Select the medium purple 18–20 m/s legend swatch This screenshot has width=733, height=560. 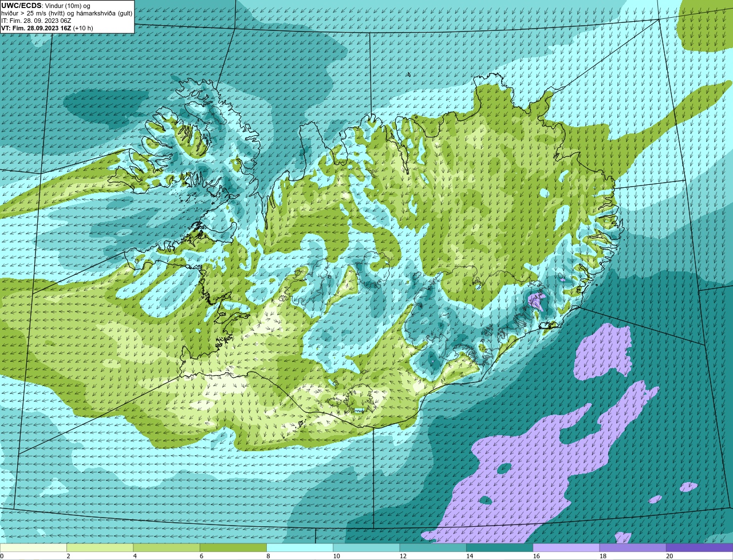(633, 547)
